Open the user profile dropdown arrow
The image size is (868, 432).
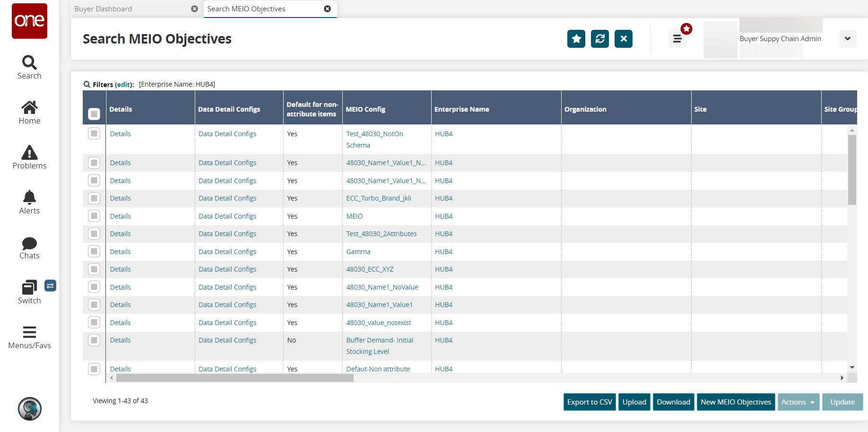click(x=847, y=39)
